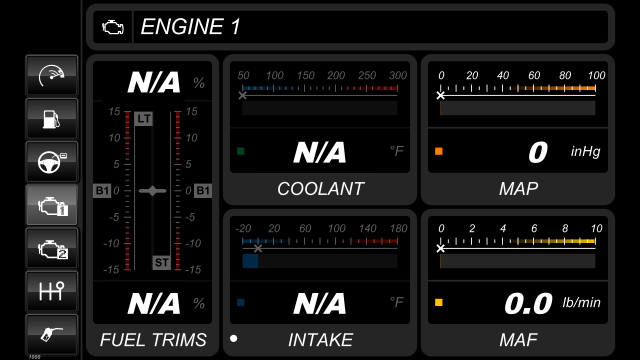Click the yellow MAF color indicator

point(439,302)
